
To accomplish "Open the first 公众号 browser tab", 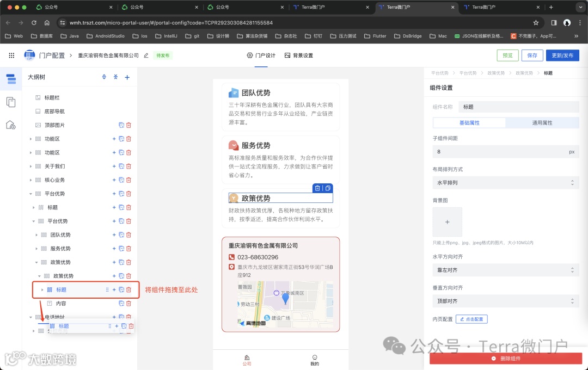I will (74, 7).
